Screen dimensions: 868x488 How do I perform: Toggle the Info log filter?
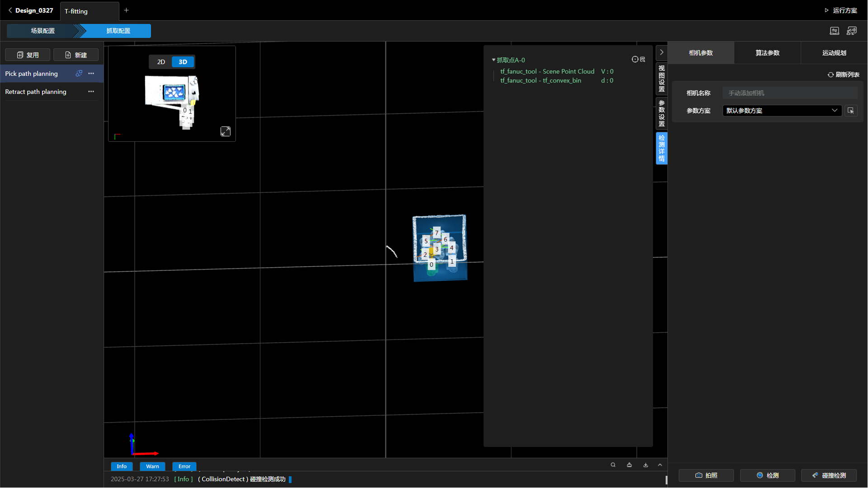pyautogui.click(x=122, y=466)
